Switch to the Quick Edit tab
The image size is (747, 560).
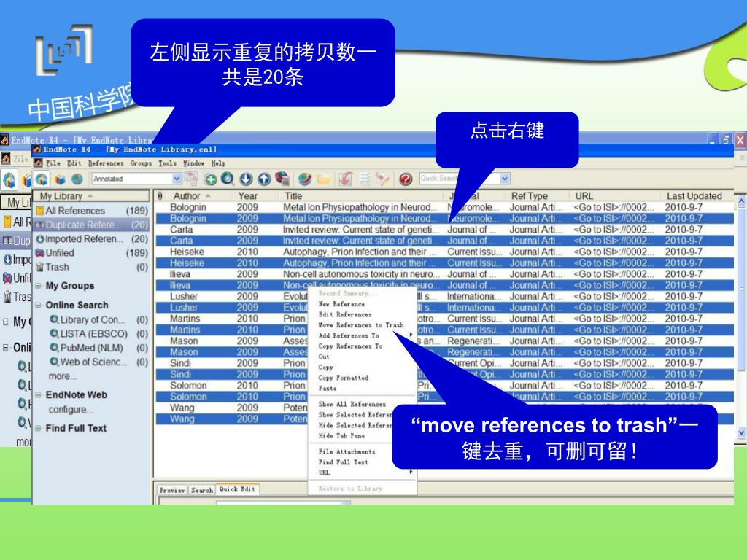click(x=237, y=489)
